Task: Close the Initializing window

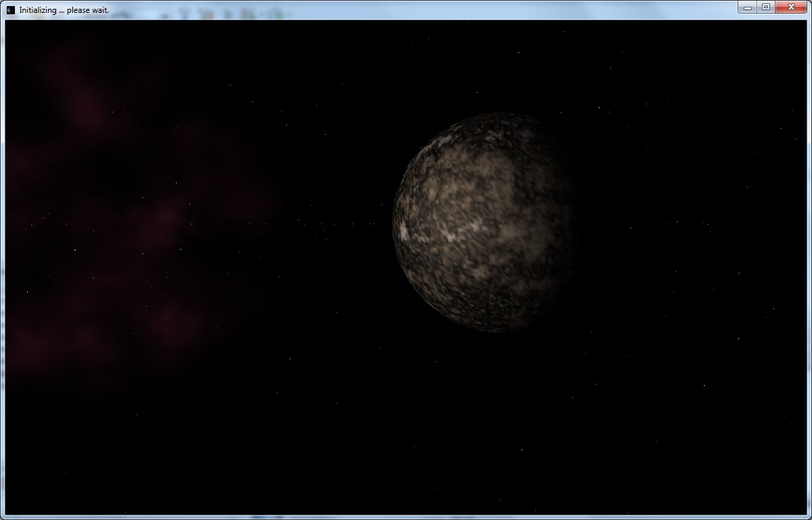Action: [790, 7]
